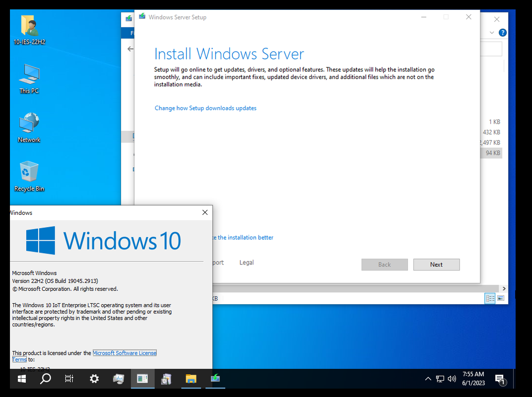The height and width of the screenshot is (397, 532).
Task: Open the Legal link in Setup
Action: pyautogui.click(x=247, y=263)
